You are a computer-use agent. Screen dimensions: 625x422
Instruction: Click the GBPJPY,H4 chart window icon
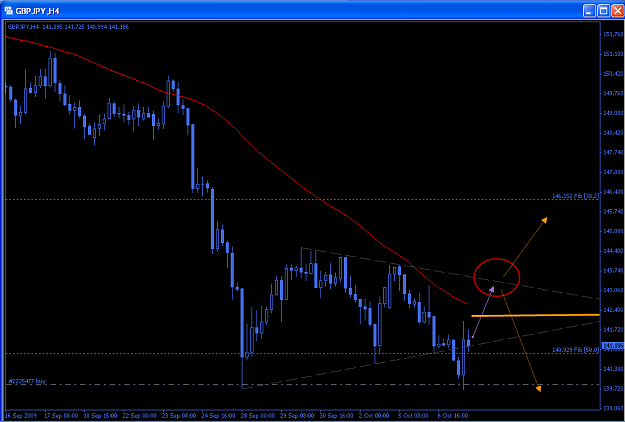(8, 11)
